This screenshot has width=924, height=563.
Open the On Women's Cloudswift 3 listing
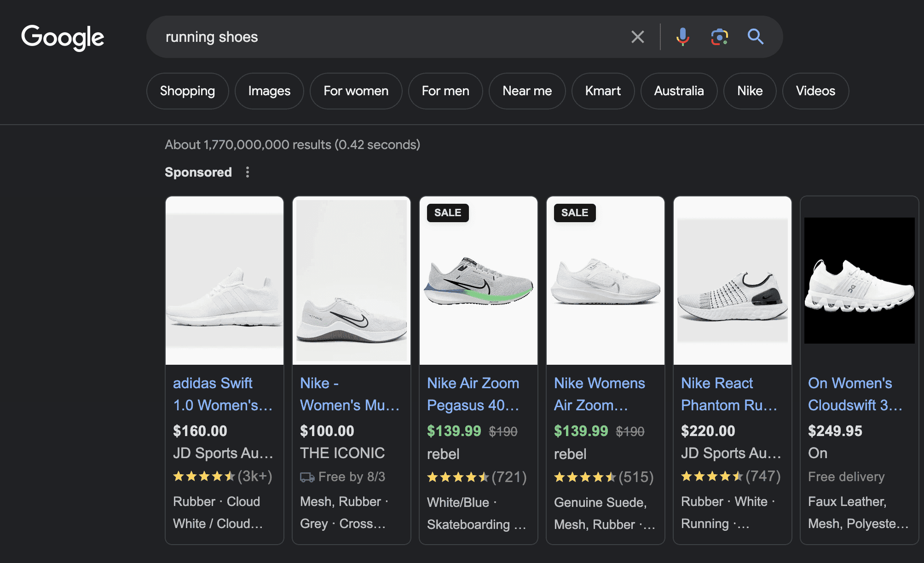coord(855,394)
